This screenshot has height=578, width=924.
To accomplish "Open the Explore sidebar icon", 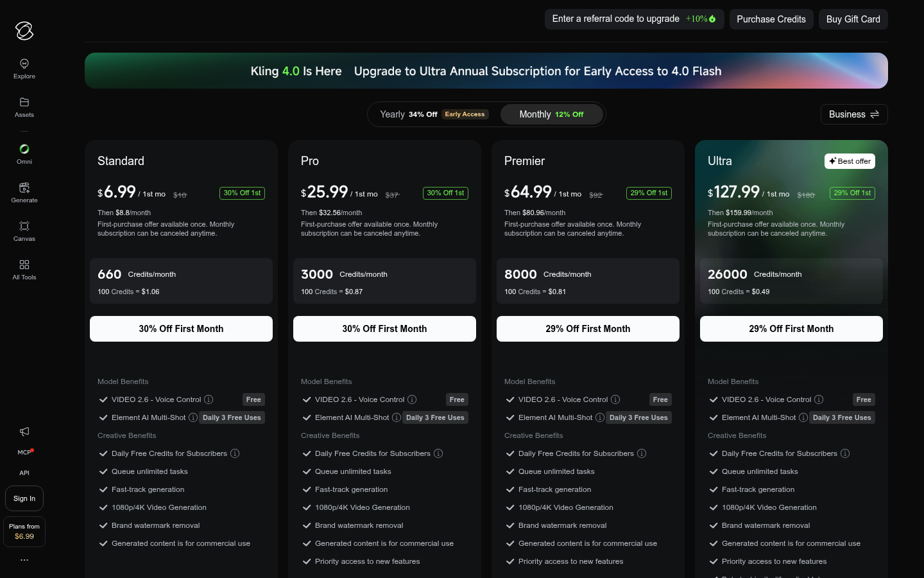I will (x=24, y=64).
